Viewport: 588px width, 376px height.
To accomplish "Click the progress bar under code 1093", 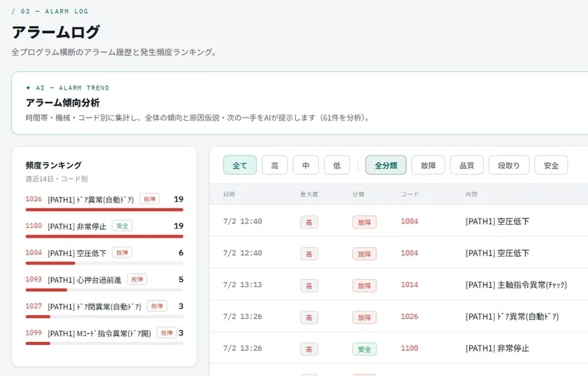I will pos(104,290).
